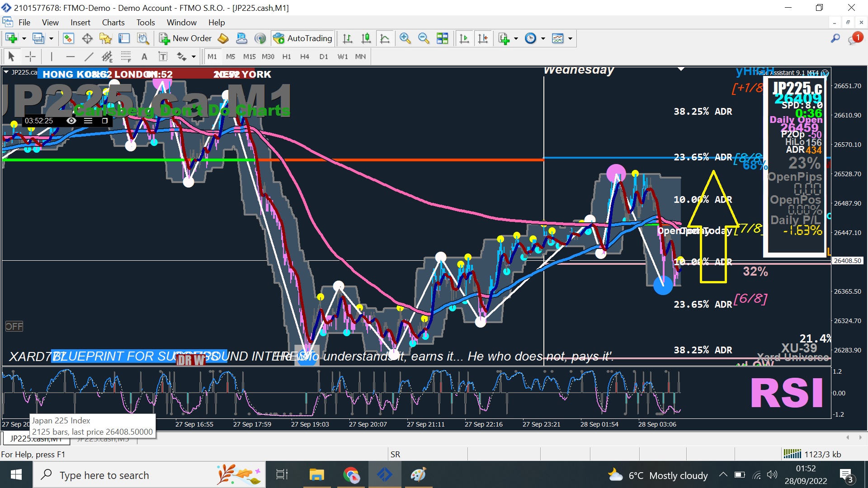Zoom in on the chart

coord(405,38)
